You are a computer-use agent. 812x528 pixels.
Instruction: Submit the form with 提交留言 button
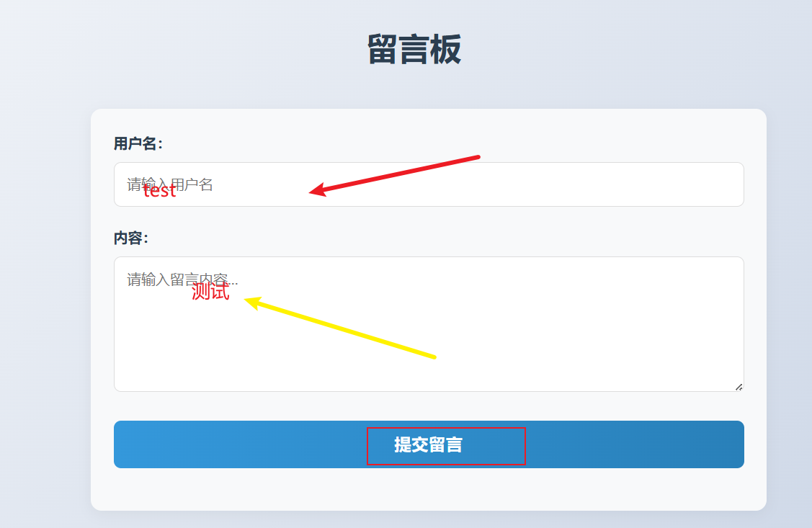(429, 444)
